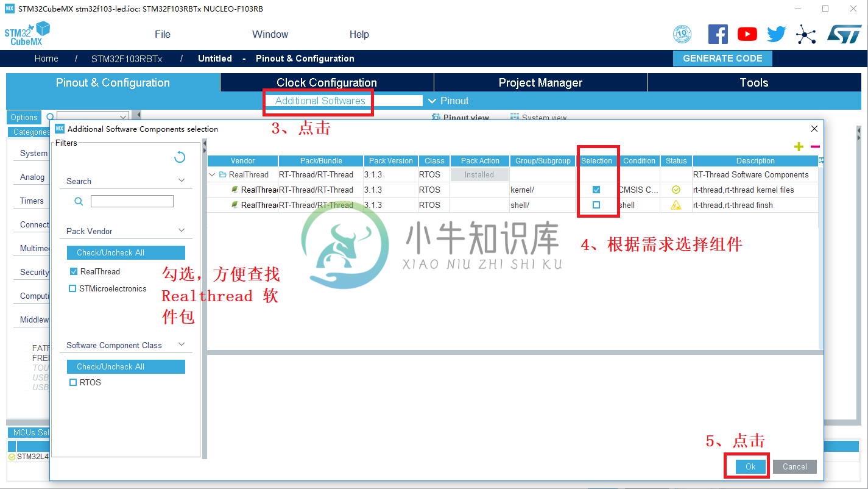
Task: Click Check/Uncheck All under Pack Vendor
Action: (126, 252)
